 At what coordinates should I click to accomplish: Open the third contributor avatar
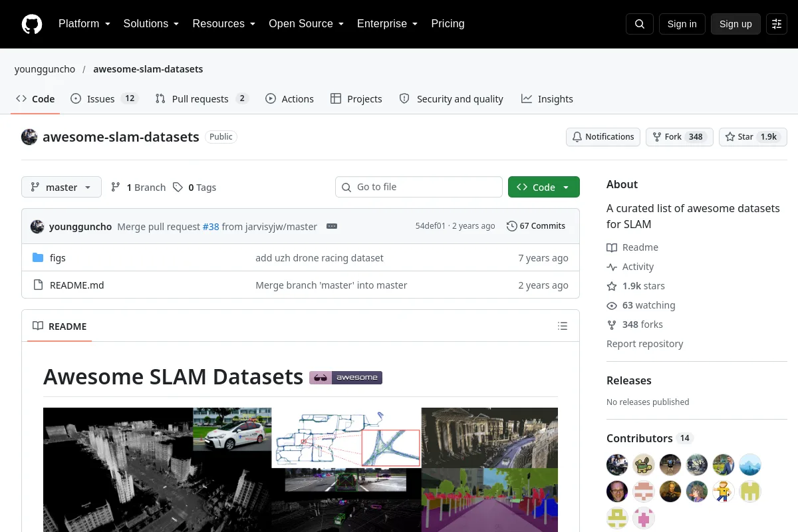(670, 464)
